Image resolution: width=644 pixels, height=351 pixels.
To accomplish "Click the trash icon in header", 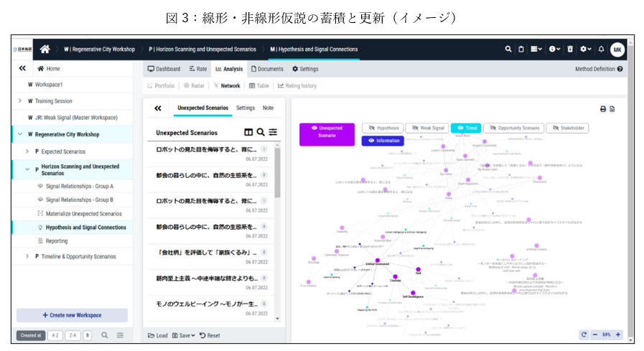I will point(570,50).
